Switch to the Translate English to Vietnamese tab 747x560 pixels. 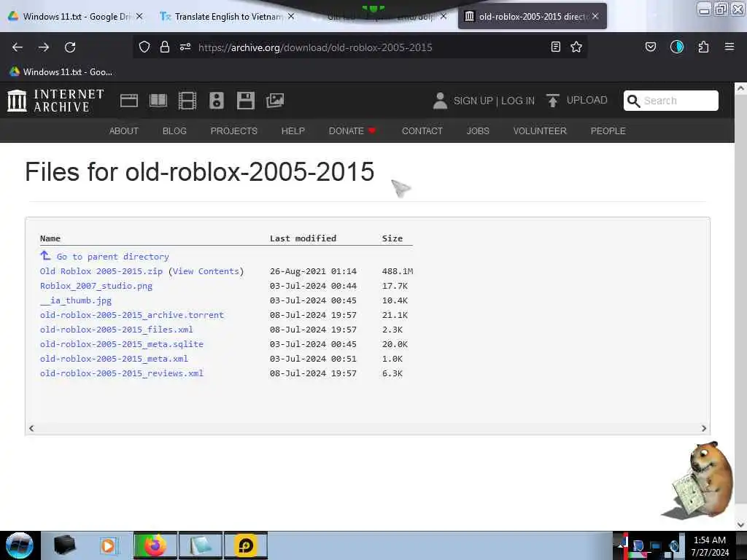[x=228, y=17]
